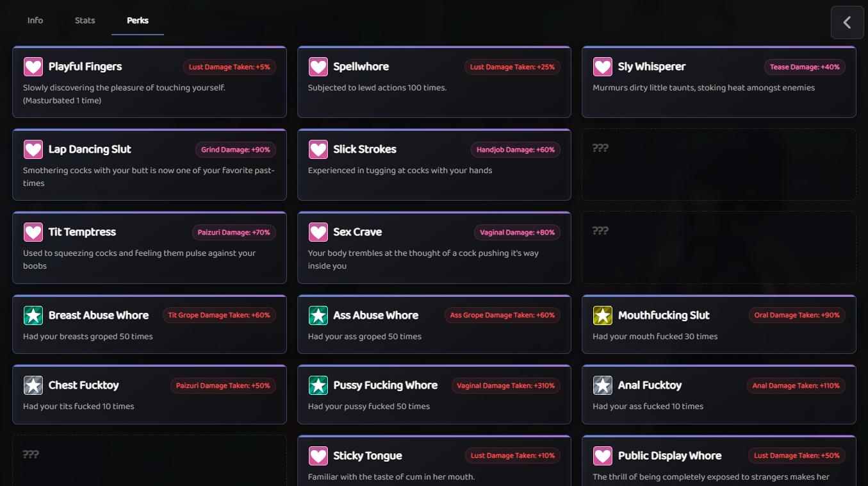This screenshot has width=868, height=486.
Task: Click the heart icon on Public Display perk
Action: click(603, 456)
